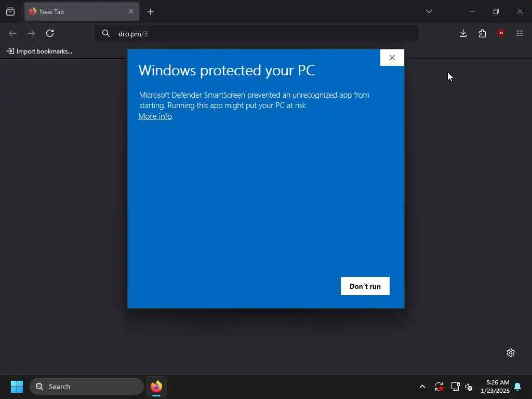The height and width of the screenshot is (399, 532).
Task: Click the sync update tray icon
Action: 438,387
